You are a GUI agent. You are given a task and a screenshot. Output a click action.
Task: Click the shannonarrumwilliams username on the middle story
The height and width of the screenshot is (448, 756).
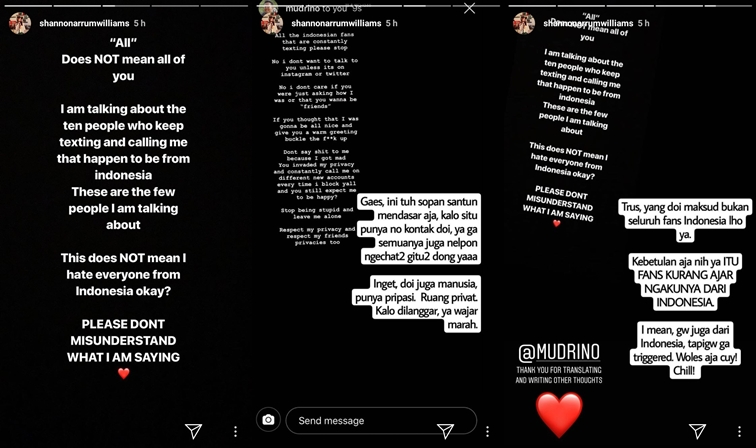click(x=336, y=23)
